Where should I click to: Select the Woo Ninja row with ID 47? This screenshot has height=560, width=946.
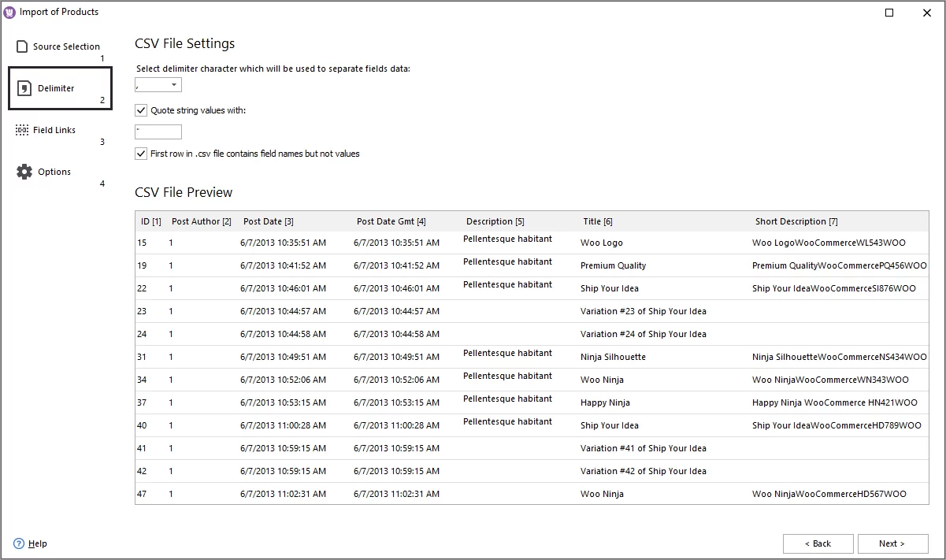[x=394, y=494]
